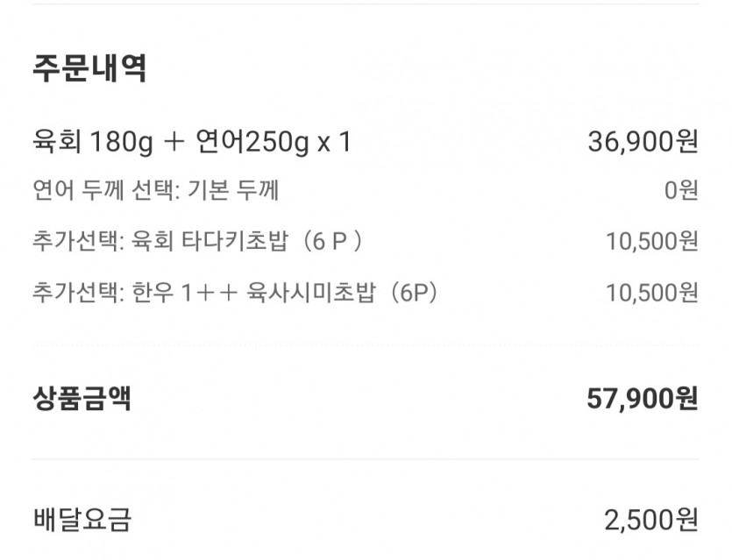Image resolution: width=732 pixels, height=560 pixels.
Task: Tap the 2,500원 delivery fee amount
Action: click(x=651, y=520)
